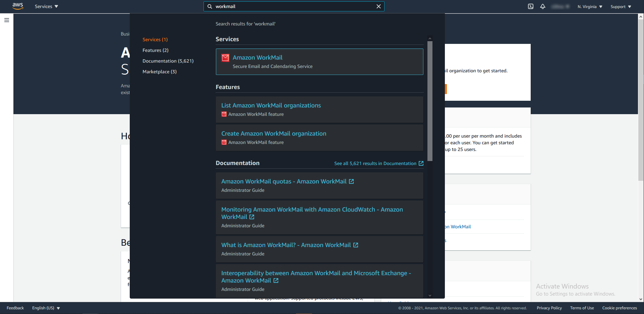This screenshot has height=314, width=644.
Task: Open the CloudShell terminal icon
Action: [x=531, y=6]
